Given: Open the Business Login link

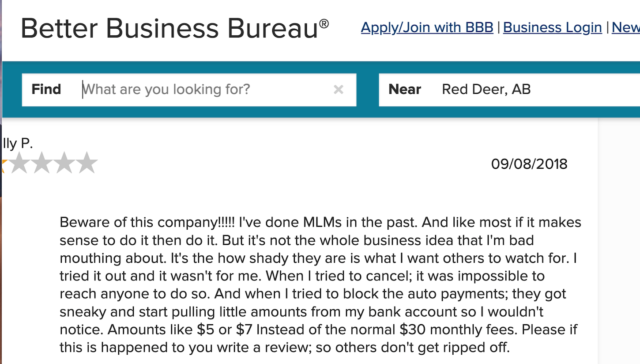Looking at the screenshot, I should [x=552, y=27].
